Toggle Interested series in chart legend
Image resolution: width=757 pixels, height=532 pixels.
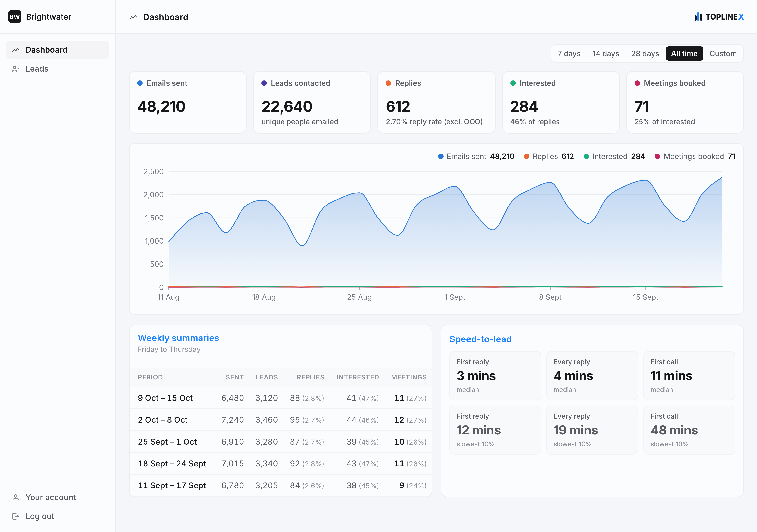tap(614, 157)
